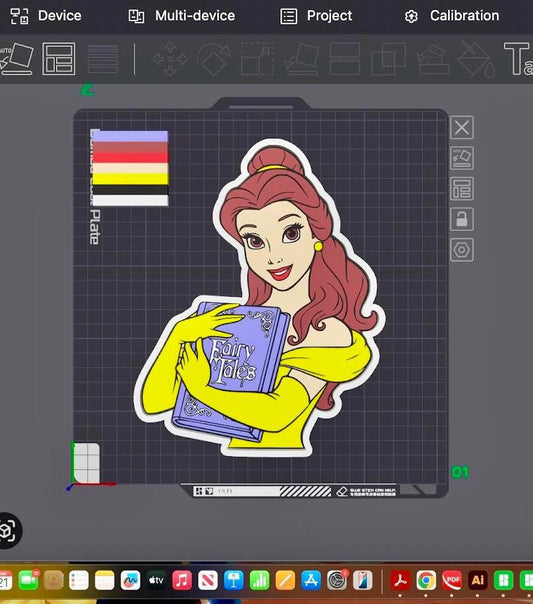
Task: Open System Settings from the Dock
Action: pyautogui.click(x=337, y=580)
